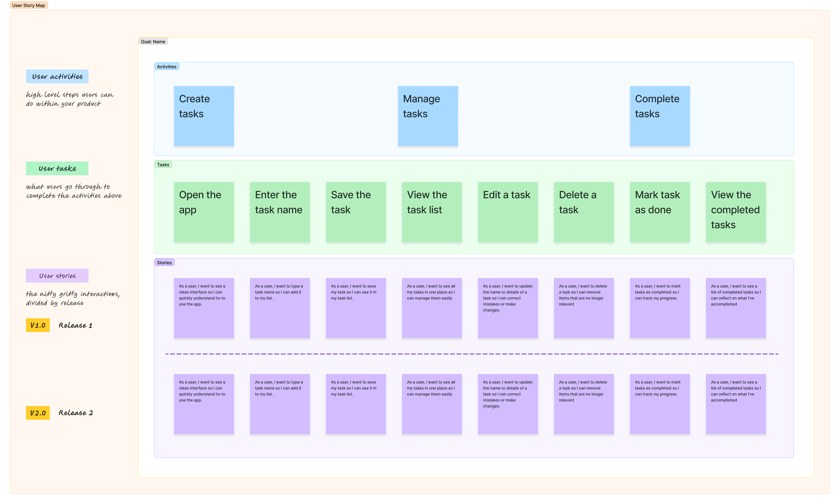Image resolution: width=840 pixels, height=504 pixels.
Task: Select Release 1 'save my task' story
Action: 356,308
